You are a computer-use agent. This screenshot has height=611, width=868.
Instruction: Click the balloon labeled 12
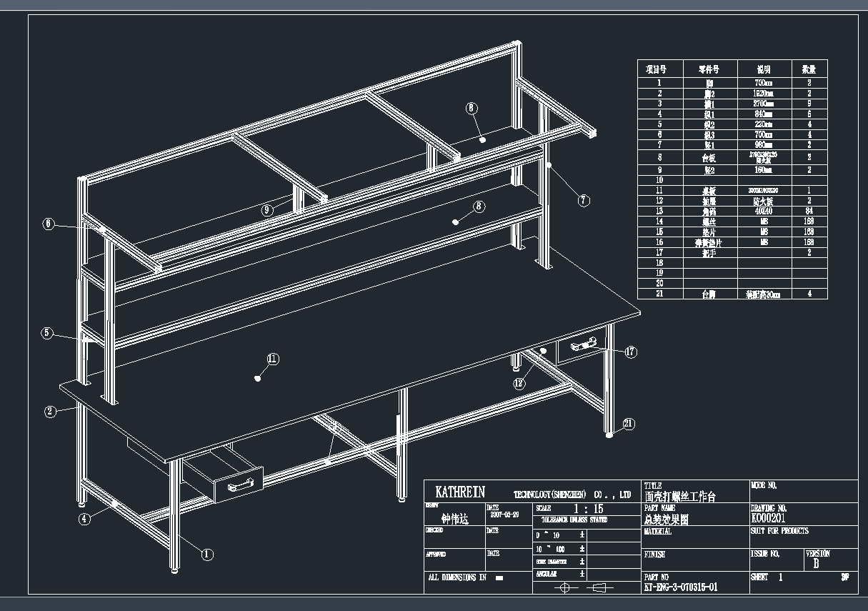coord(519,383)
